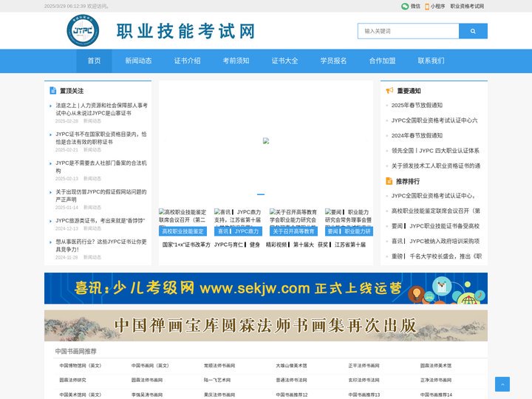Click the 置顶关注 document icon
The image size is (532, 399).
(53, 90)
